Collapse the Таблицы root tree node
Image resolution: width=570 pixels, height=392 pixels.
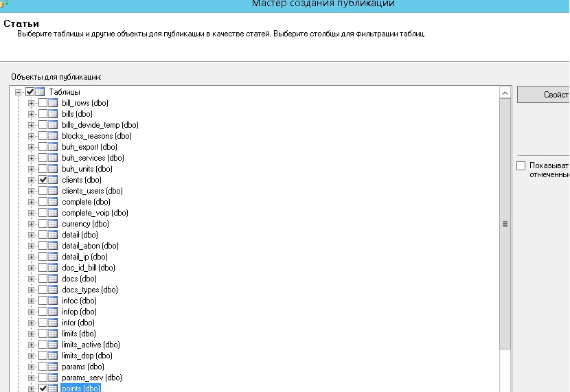point(19,92)
